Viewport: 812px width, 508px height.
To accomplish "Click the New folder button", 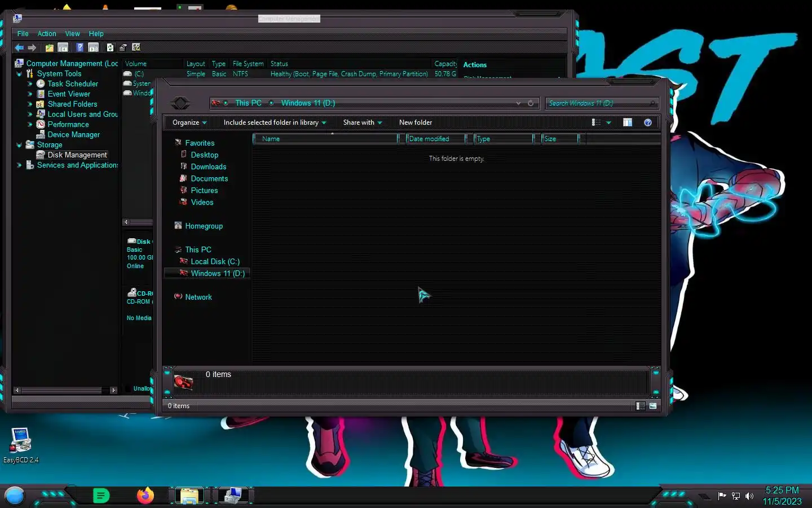I will (416, 122).
